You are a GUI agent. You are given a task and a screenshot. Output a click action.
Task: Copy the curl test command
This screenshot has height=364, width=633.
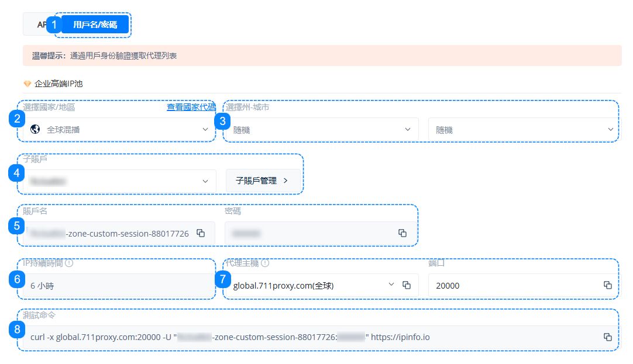tap(607, 337)
